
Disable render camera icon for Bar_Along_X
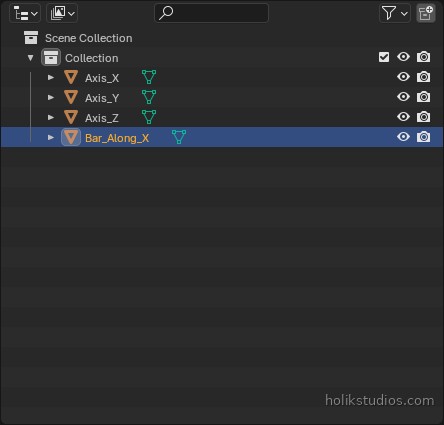(423, 137)
